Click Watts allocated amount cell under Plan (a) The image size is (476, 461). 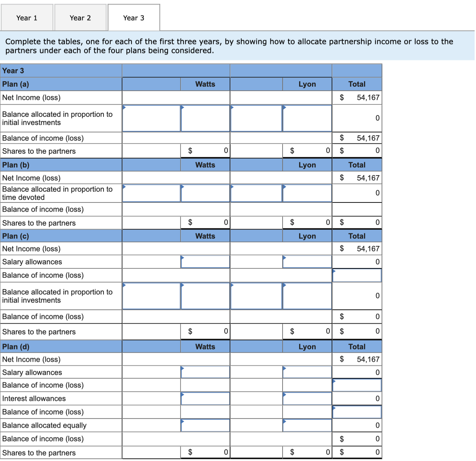[205, 118]
